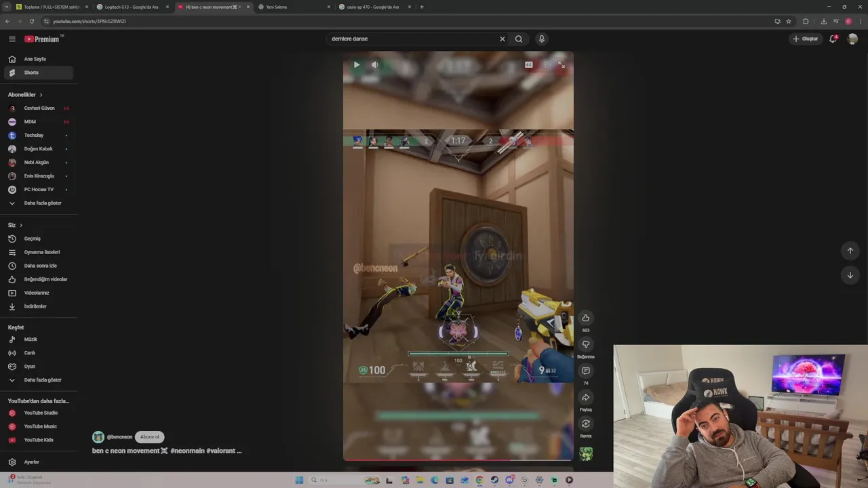This screenshot has width=868, height=488.
Task: Reload the page
Action: pyautogui.click(x=32, y=21)
